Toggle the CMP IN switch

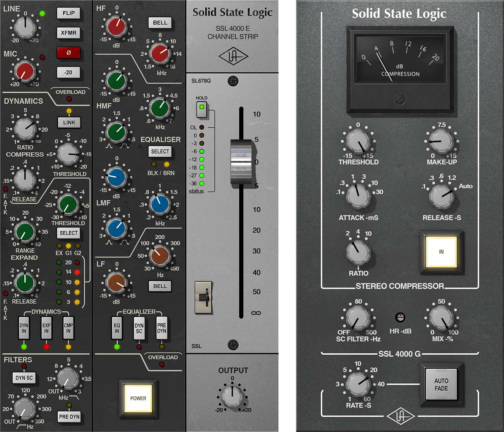[x=68, y=328]
